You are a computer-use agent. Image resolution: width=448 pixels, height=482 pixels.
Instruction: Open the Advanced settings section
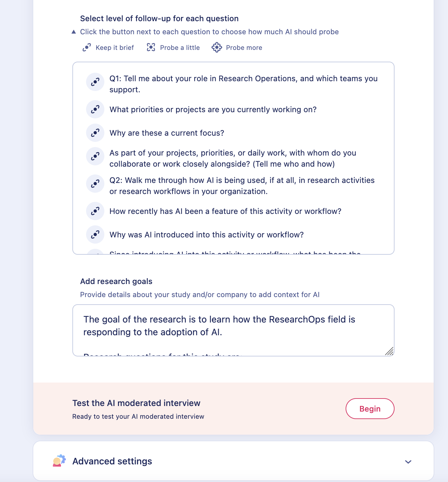click(112, 461)
